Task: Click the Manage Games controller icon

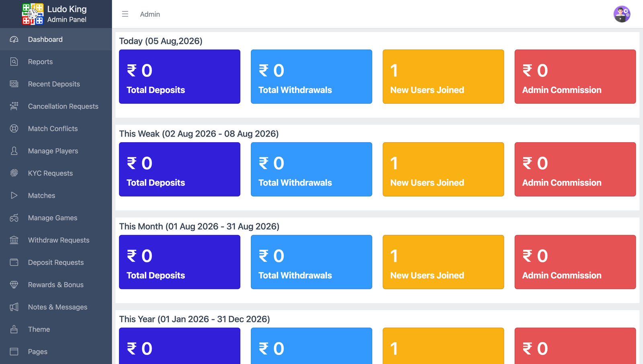Action: pyautogui.click(x=14, y=218)
